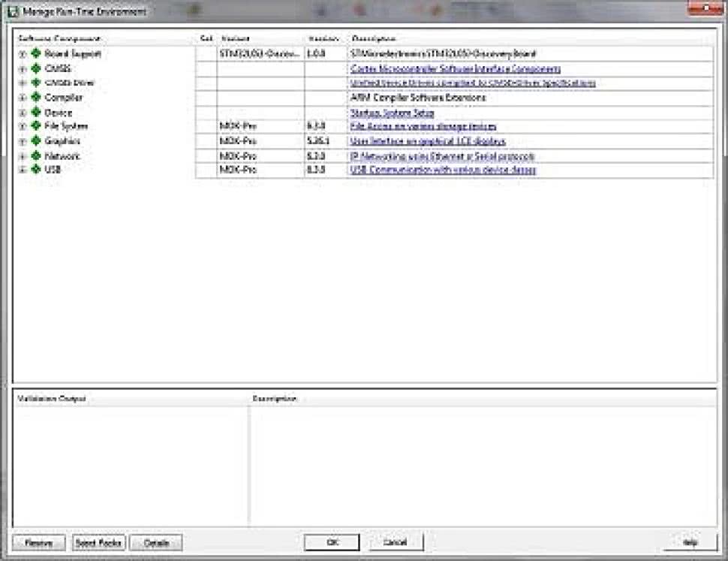728x561 pixels.
Task: Click the green diamond icon beside Compiler
Action: [x=35, y=98]
